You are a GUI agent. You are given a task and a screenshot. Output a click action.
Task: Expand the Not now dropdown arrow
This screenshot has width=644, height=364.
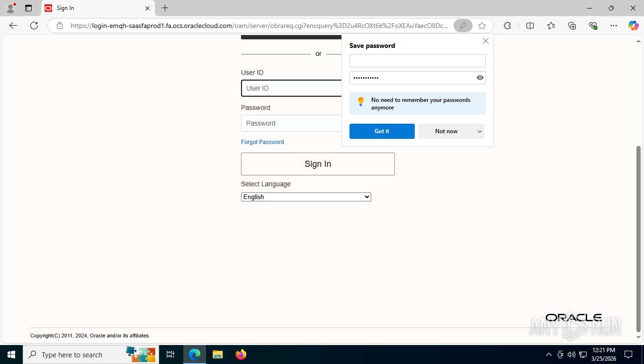[479, 131]
